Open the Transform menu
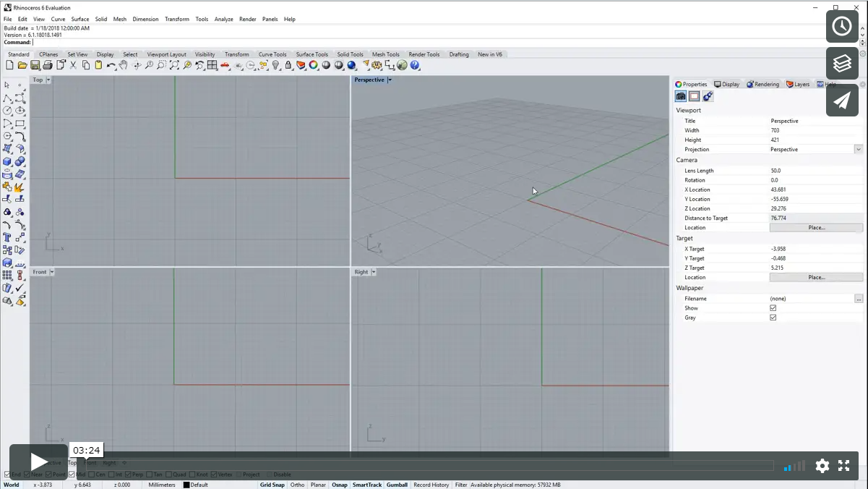Viewport: 868px width, 489px height. [177, 20]
